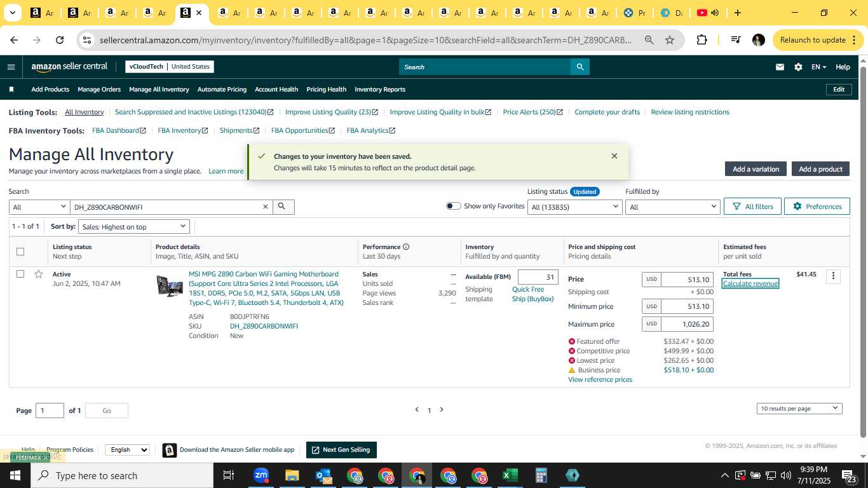
Task: Open the 10 results per page dropdown
Action: pyautogui.click(x=799, y=408)
